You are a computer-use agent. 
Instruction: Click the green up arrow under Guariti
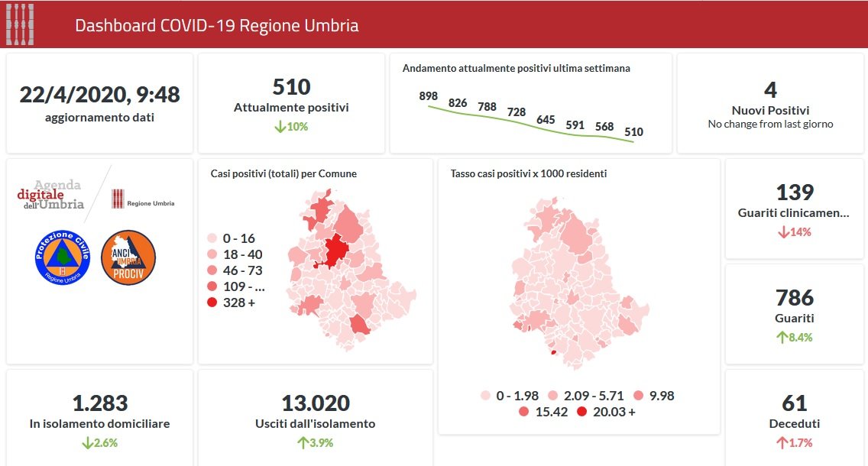click(781, 337)
